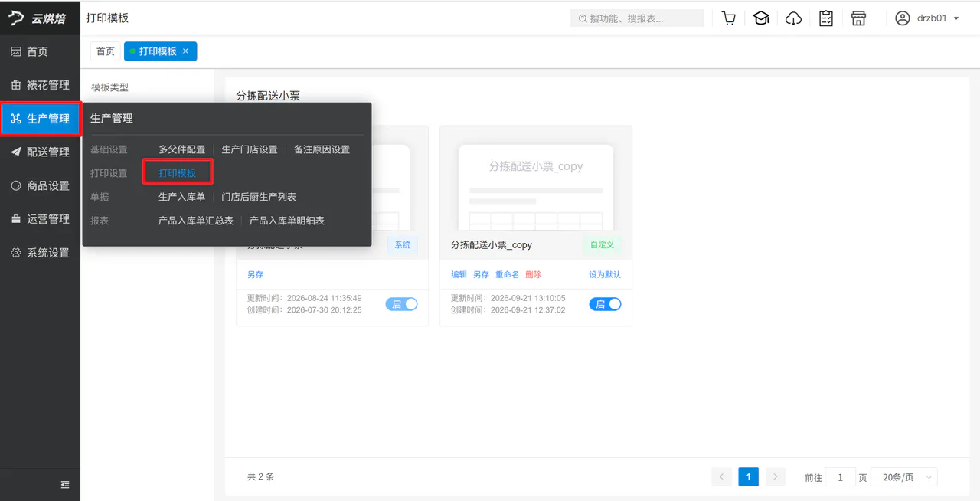Click the clipboard checklist icon in header
Image resolution: width=980 pixels, height=501 pixels.
click(x=826, y=18)
